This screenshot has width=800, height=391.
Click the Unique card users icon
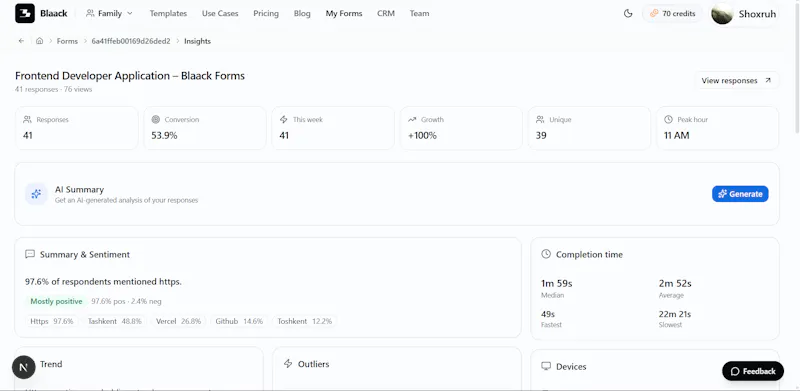click(540, 119)
